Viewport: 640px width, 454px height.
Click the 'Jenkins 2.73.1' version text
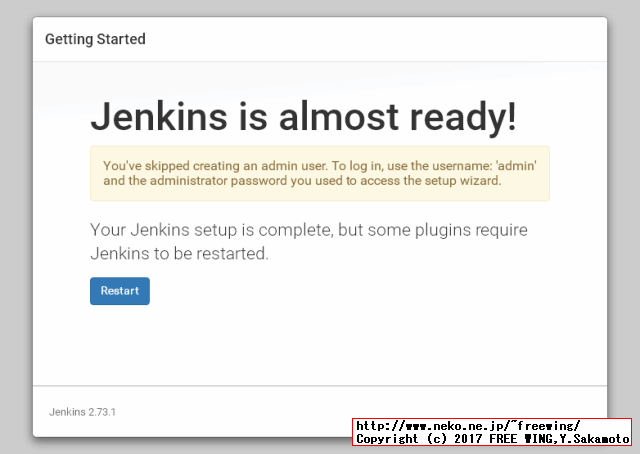point(82,412)
